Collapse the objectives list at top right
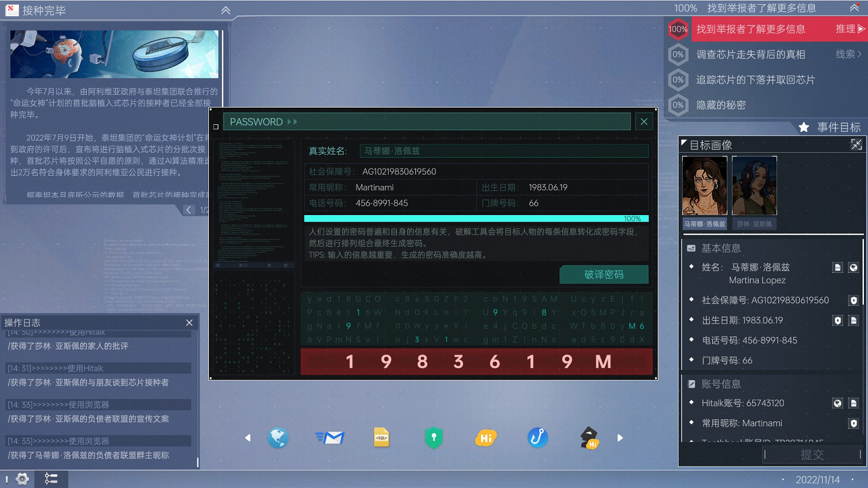This screenshot has height=488, width=868. [x=854, y=8]
